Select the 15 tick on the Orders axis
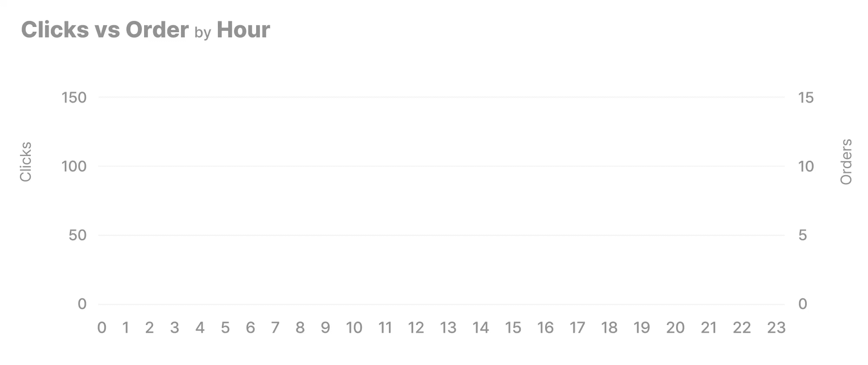868x365 pixels. click(x=806, y=98)
